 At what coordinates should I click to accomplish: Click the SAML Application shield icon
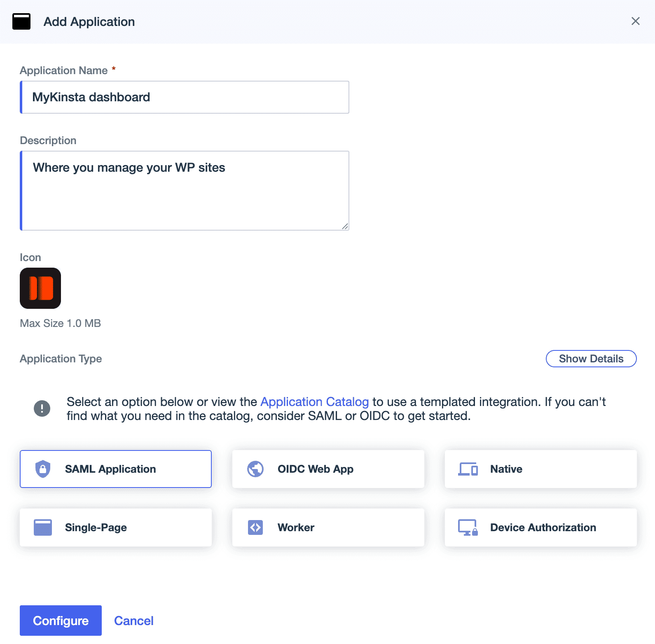point(42,469)
